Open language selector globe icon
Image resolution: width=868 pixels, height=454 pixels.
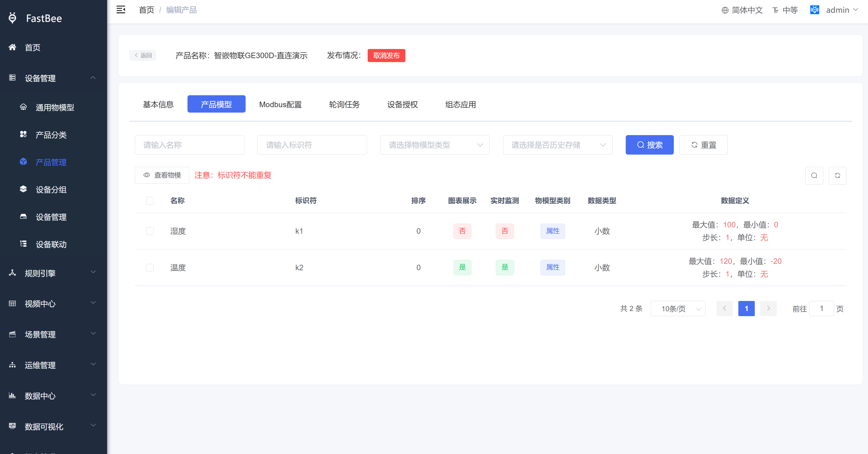tap(725, 10)
